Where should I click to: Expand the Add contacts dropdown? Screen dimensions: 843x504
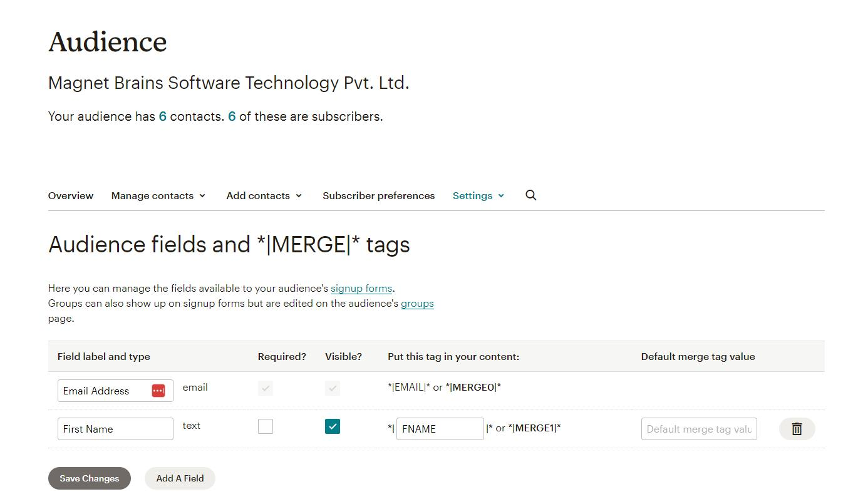point(264,196)
